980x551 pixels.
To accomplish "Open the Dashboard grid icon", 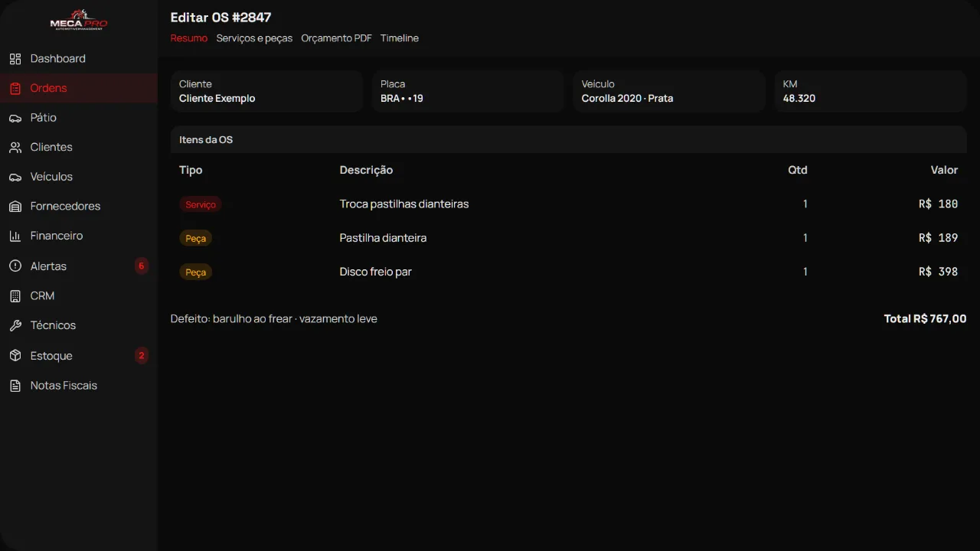I will [15, 59].
